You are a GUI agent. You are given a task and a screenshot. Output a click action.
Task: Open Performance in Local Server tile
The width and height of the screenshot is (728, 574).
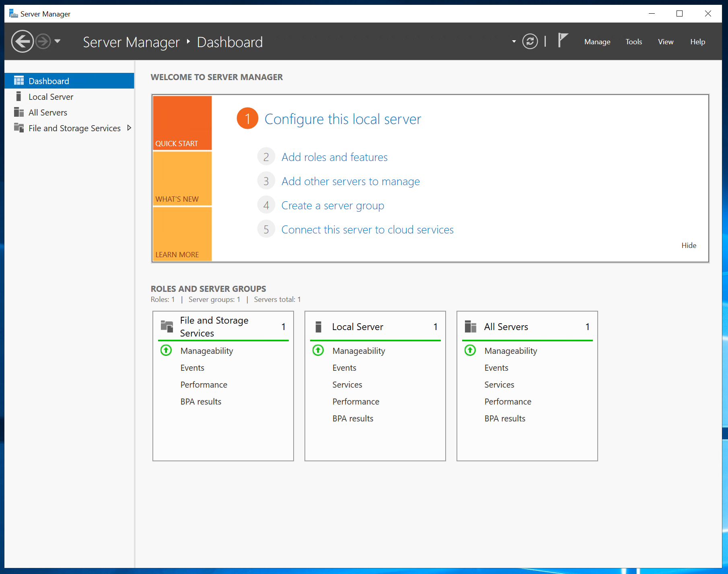356,402
